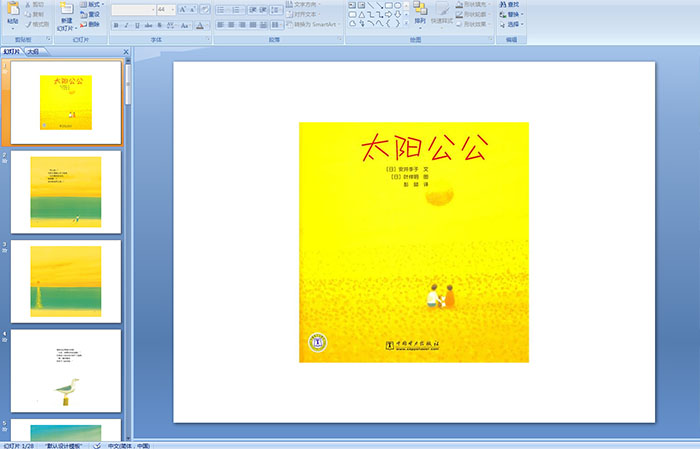This screenshot has height=449, width=700.
Task: Click the thumbnail pane vertical scrollbar
Action: pyautogui.click(x=129, y=249)
